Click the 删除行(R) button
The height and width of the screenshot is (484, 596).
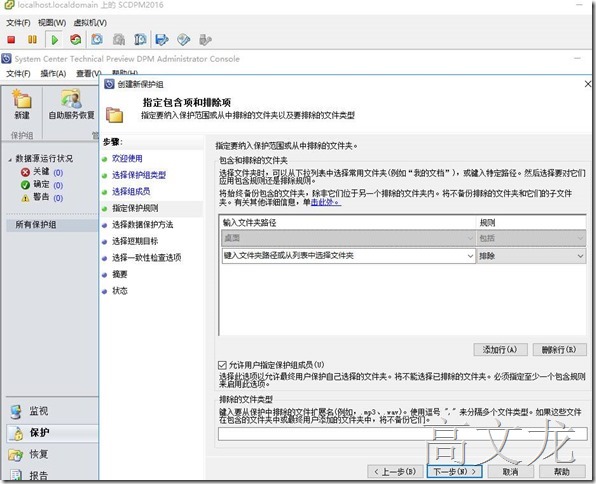tap(560, 349)
